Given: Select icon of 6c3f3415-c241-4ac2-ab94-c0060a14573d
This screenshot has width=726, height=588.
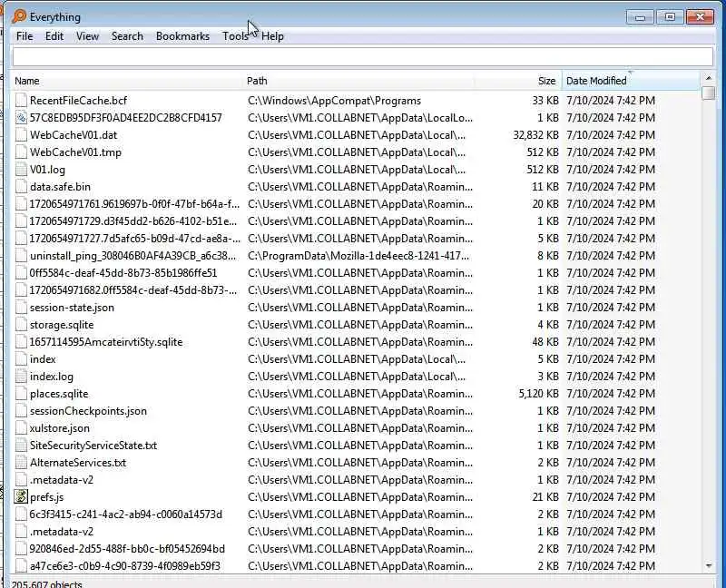Looking at the screenshot, I should tap(21, 514).
